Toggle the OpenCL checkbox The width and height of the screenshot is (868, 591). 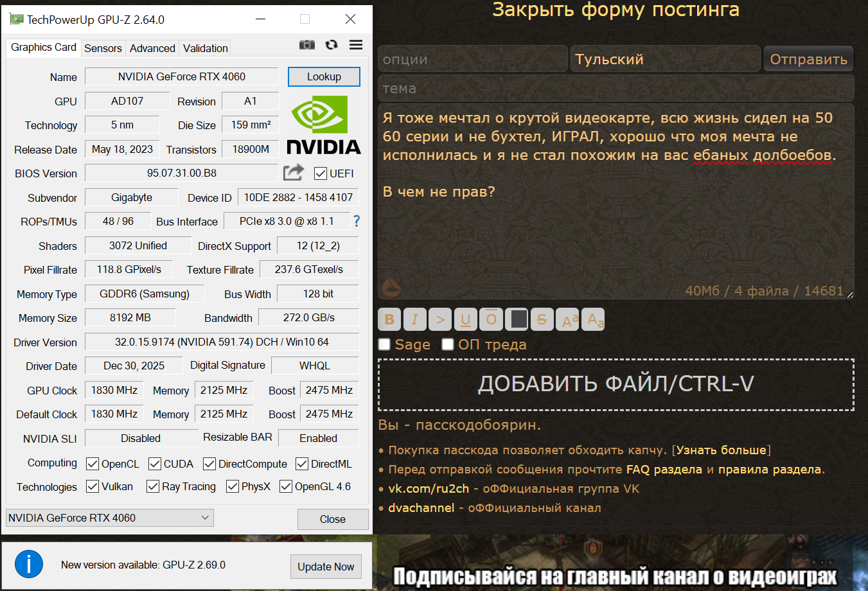(x=93, y=464)
